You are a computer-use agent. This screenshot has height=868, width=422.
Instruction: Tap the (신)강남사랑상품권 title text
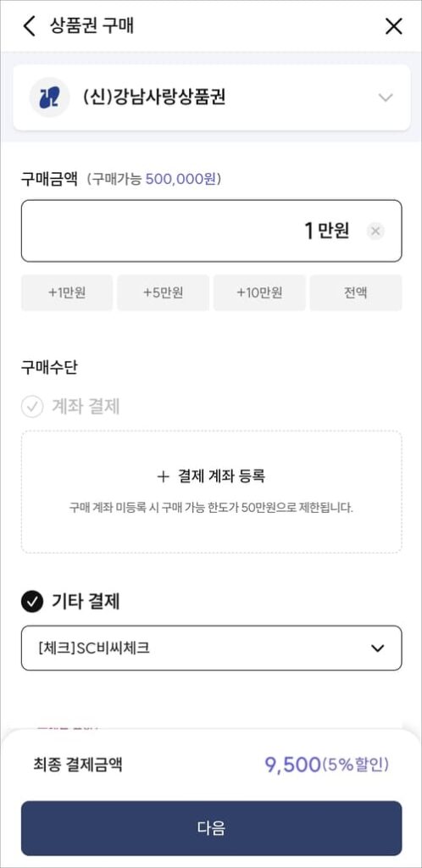(x=154, y=97)
